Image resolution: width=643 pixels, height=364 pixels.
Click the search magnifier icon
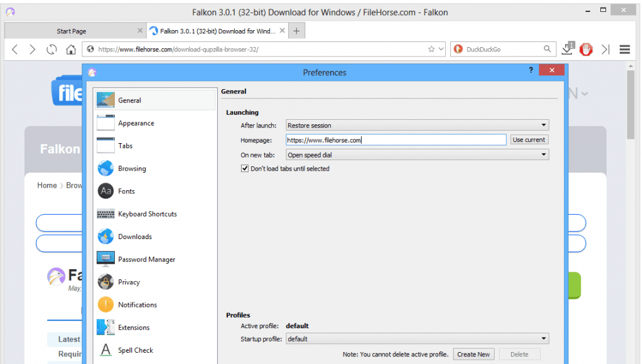coord(547,49)
